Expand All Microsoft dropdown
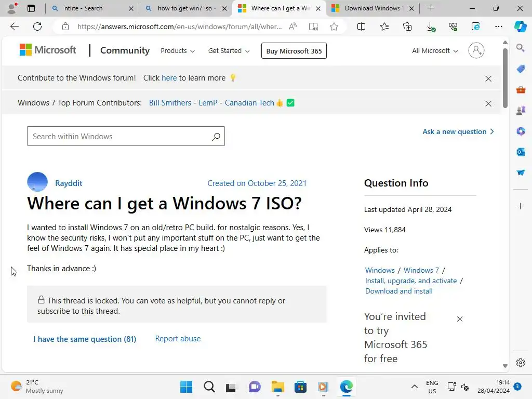Screen dimensions: 532x399 tap(435, 51)
